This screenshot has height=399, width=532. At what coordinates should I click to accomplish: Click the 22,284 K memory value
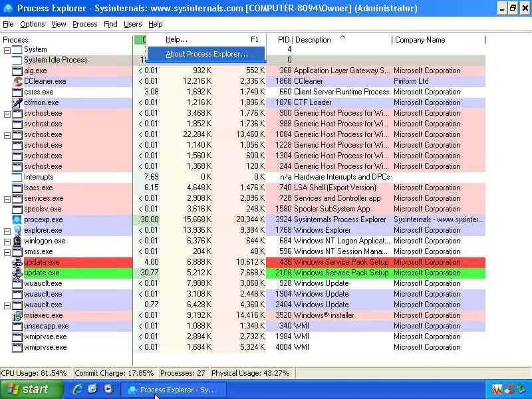(x=197, y=134)
